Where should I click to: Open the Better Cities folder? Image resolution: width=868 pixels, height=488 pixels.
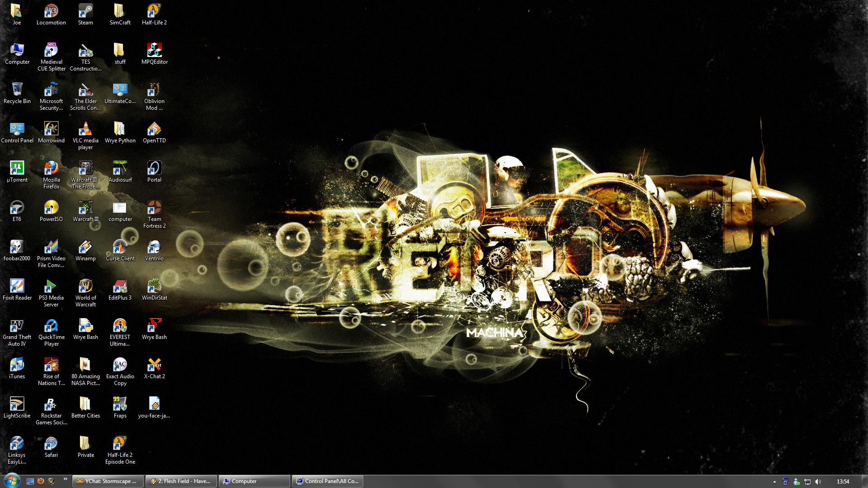(85, 404)
